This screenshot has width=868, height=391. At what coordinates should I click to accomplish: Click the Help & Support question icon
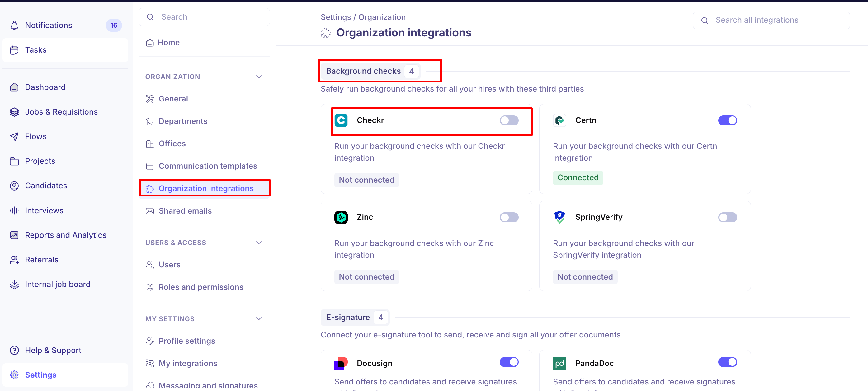click(x=14, y=350)
